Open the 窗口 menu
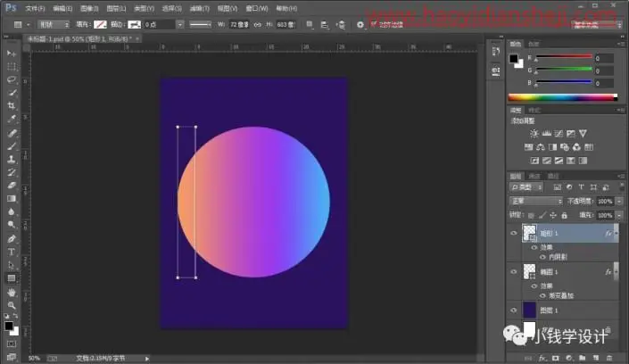 [257, 8]
